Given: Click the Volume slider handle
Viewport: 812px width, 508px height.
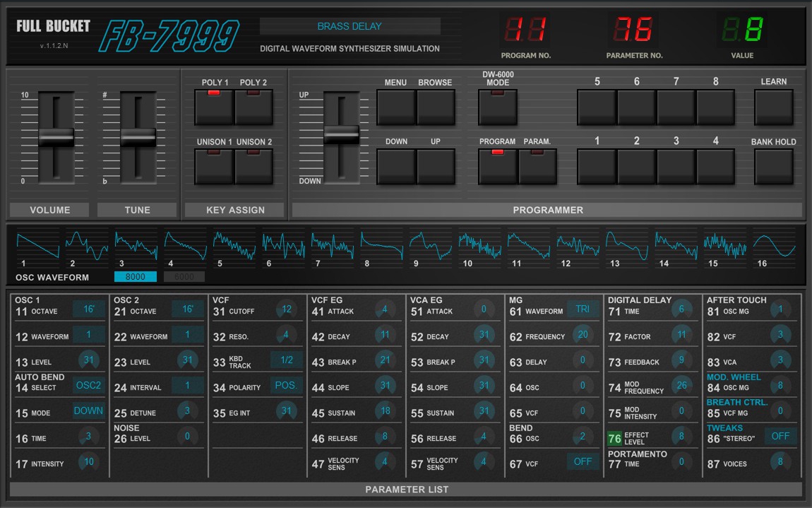Looking at the screenshot, I should pyautogui.click(x=56, y=136).
